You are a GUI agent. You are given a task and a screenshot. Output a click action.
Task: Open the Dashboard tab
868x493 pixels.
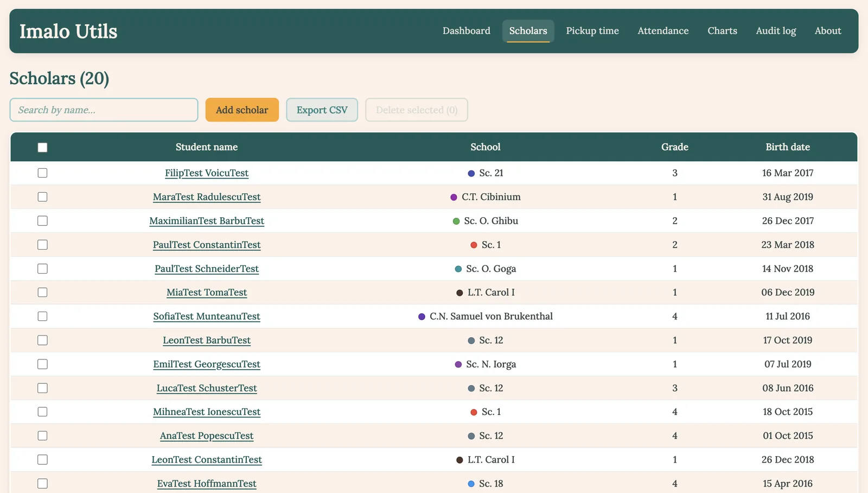(467, 31)
